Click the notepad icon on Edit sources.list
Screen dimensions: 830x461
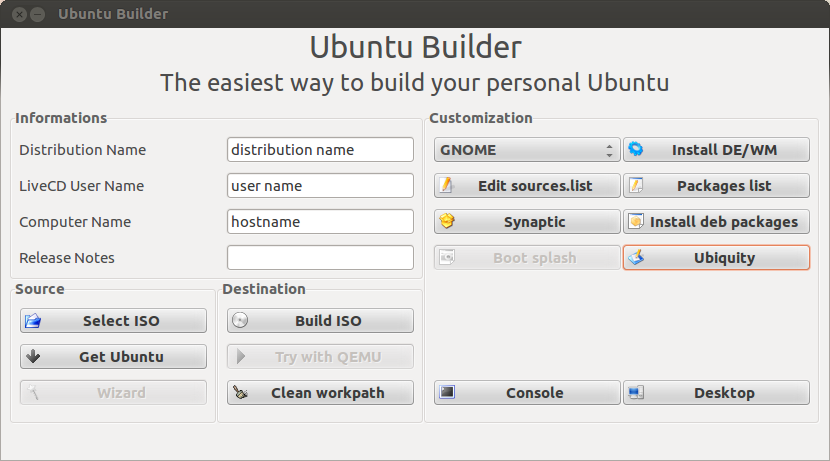click(x=447, y=186)
